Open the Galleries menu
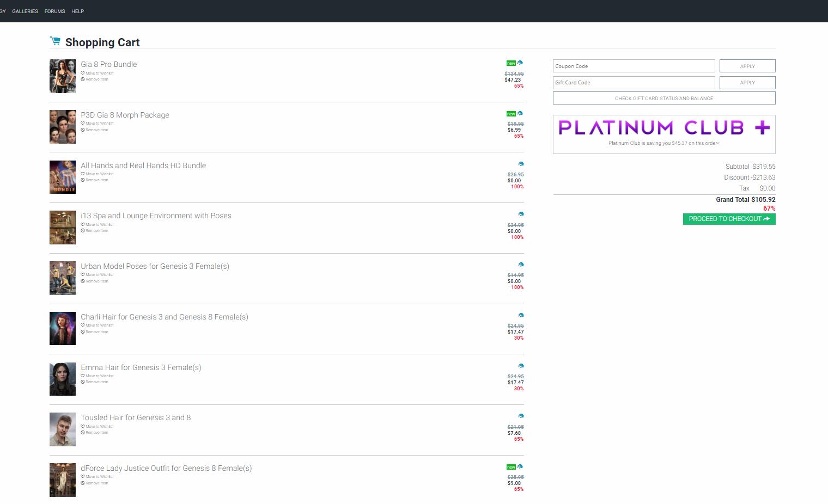The width and height of the screenshot is (828, 504). [x=25, y=11]
